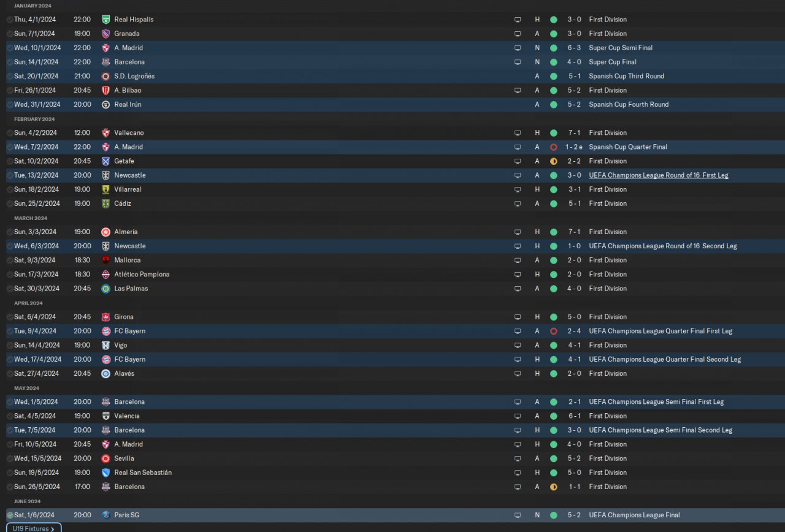
Task: Click the Atlético Pamplona club badge
Action: point(105,275)
